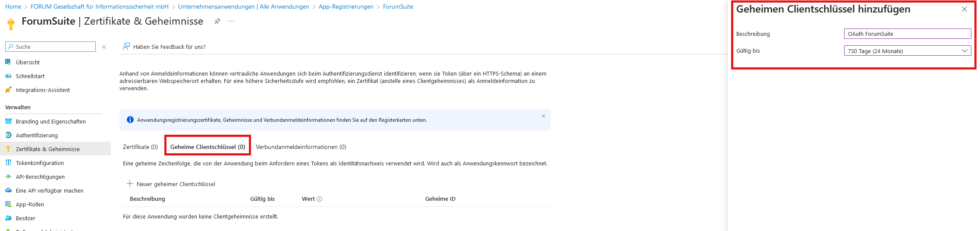Click the plus icon for new client secret
Viewport: 980px width, 231px height.
129,184
